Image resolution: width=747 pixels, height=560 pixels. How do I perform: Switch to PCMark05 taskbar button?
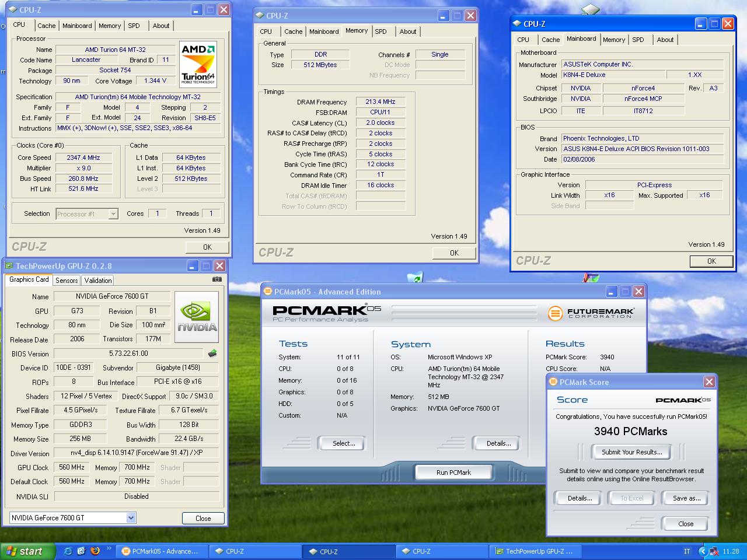161,551
